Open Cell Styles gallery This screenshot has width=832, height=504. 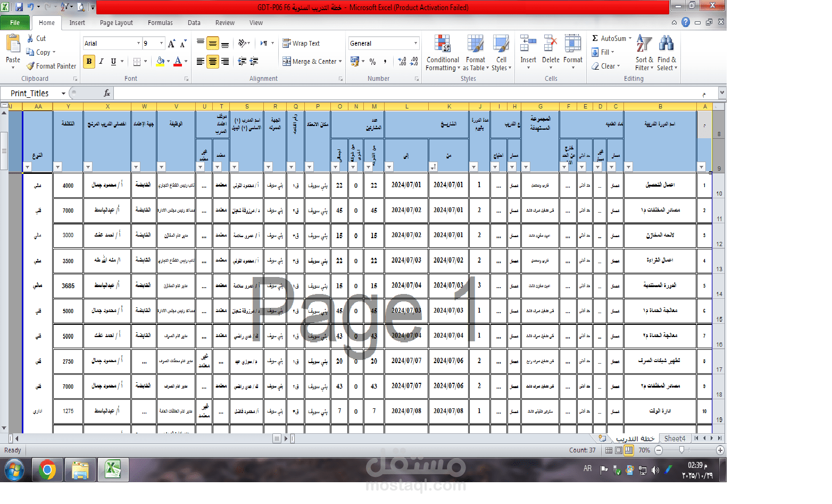coord(501,53)
